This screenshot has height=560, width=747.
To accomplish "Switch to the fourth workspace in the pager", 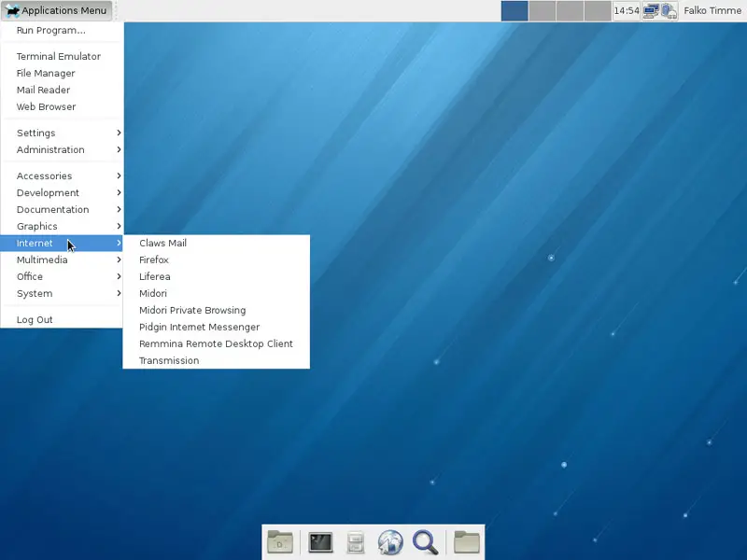I will point(598,10).
